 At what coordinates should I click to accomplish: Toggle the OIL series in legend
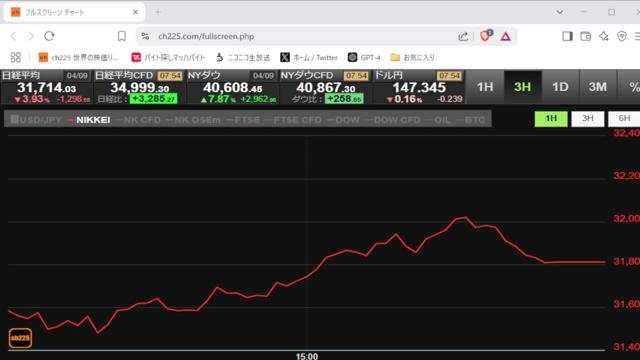[438, 120]
